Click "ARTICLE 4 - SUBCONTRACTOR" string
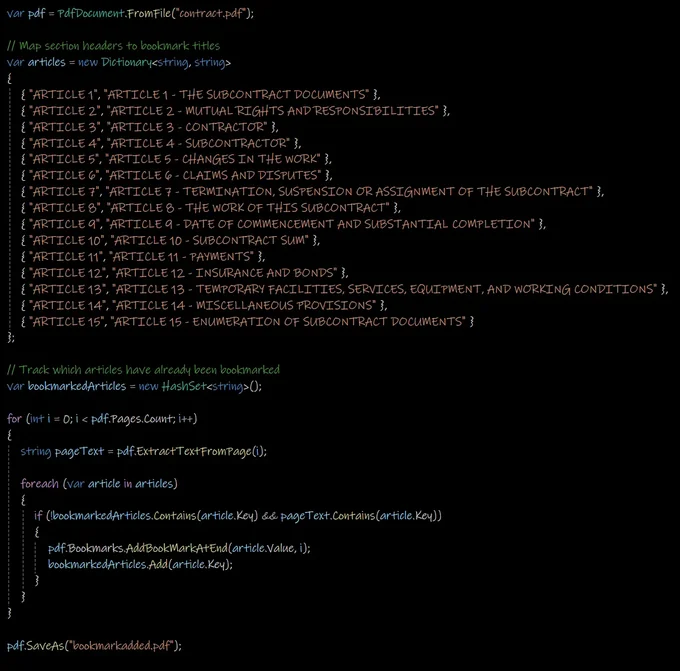This screenshot has width=680, height=671. coord(199,143)
